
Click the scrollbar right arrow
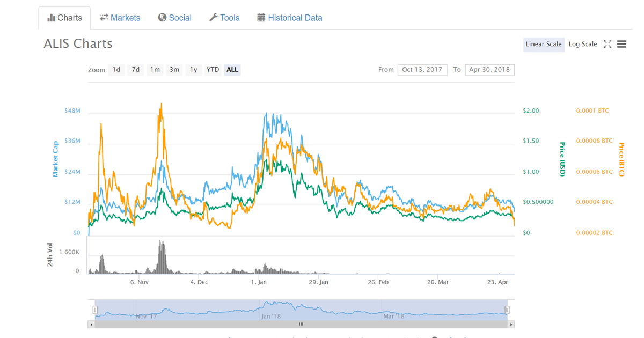(x=511, y=324)
